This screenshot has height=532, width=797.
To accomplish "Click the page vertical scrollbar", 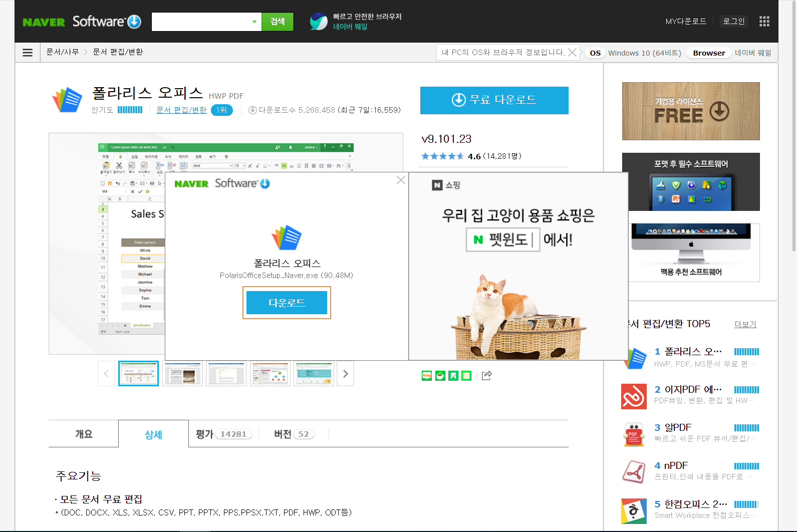I will coord(793,125).
